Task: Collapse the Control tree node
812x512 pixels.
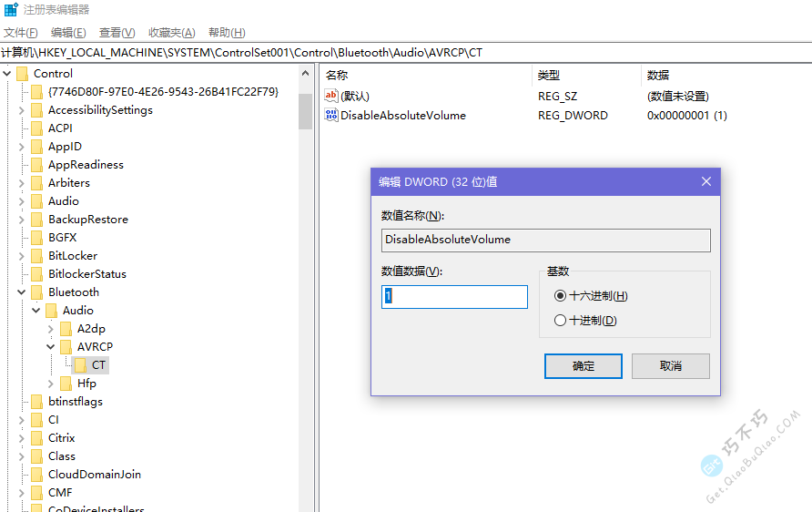Action: click(7, 74)
